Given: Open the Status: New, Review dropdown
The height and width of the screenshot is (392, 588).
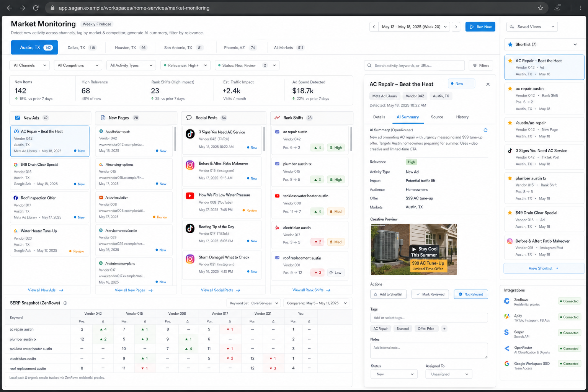Looking at the screenshot, I should (x=247, y=65).
